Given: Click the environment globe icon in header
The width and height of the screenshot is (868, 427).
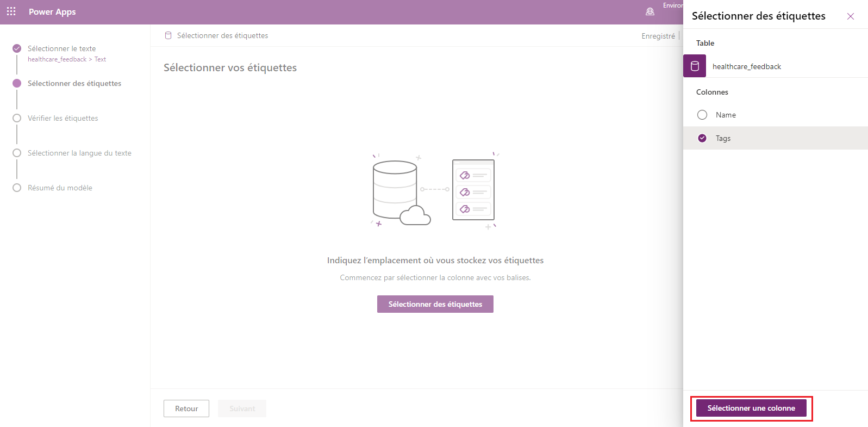Looking at the screenshot, I should point(650,11).
